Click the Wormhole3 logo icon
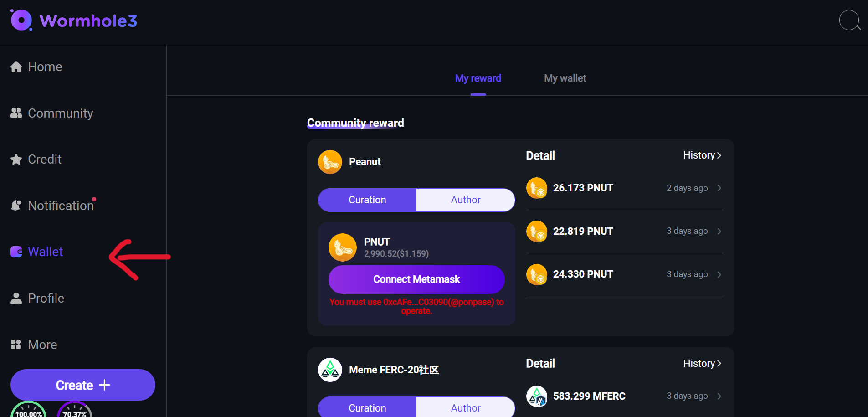868x417 pixels. (21, 20)
